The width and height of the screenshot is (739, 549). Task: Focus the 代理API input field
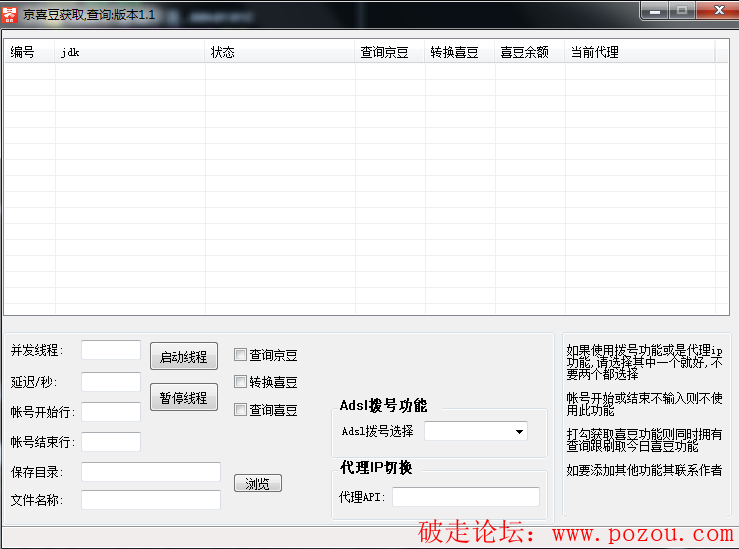466,497
